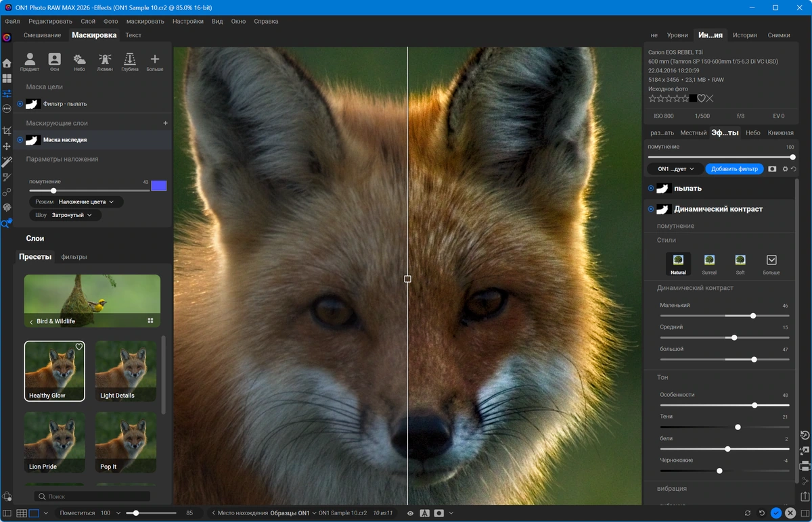Add a new masking layer with plus
Image resolution: width=812 pixels, height=522 pixels.
point(166,123)
